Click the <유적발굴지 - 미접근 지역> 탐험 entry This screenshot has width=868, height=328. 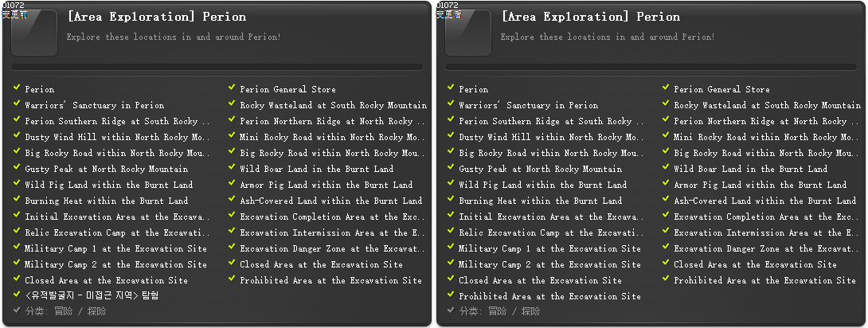[x=92, y=296]
